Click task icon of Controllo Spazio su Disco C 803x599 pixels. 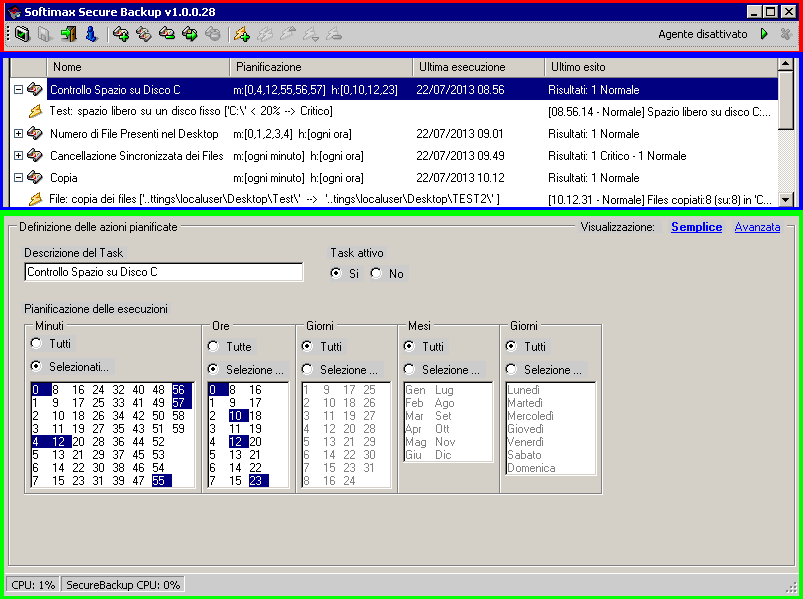pos(34,89)
